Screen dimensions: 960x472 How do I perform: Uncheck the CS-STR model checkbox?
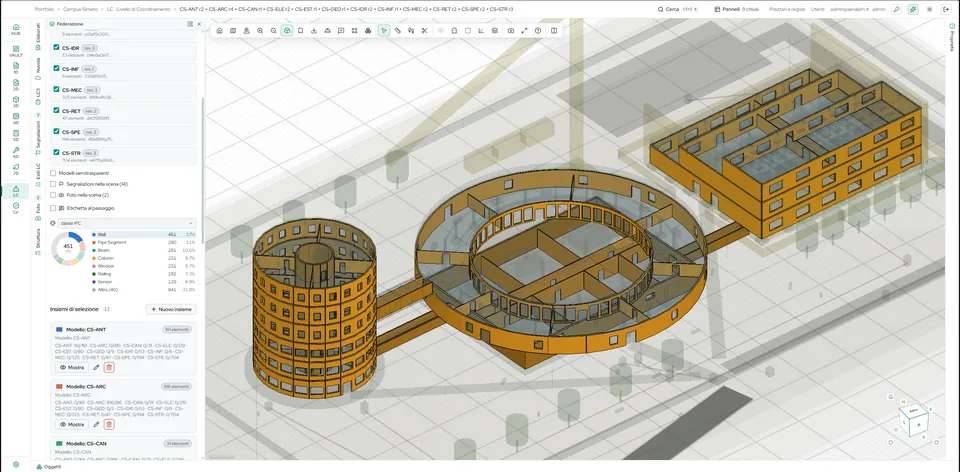pyautogui.click(x=56, y=152)
